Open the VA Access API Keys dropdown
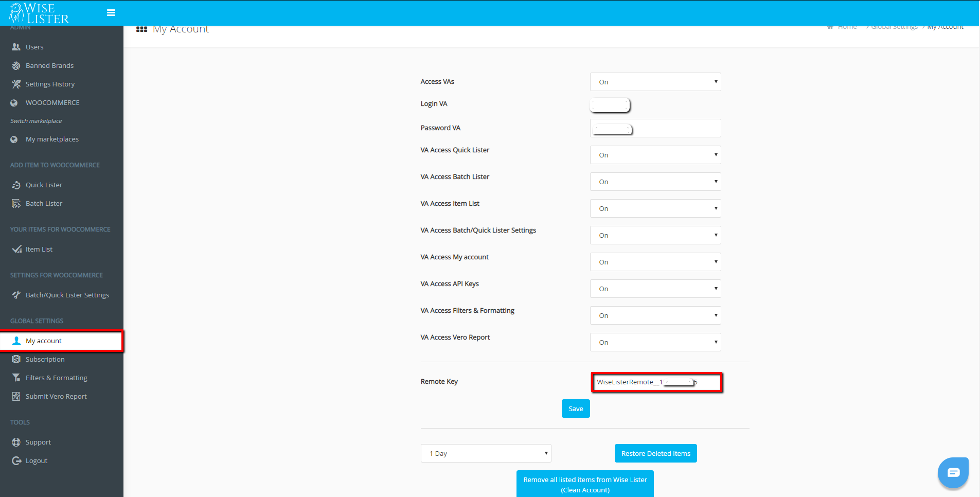 click(x=655, y=289)
